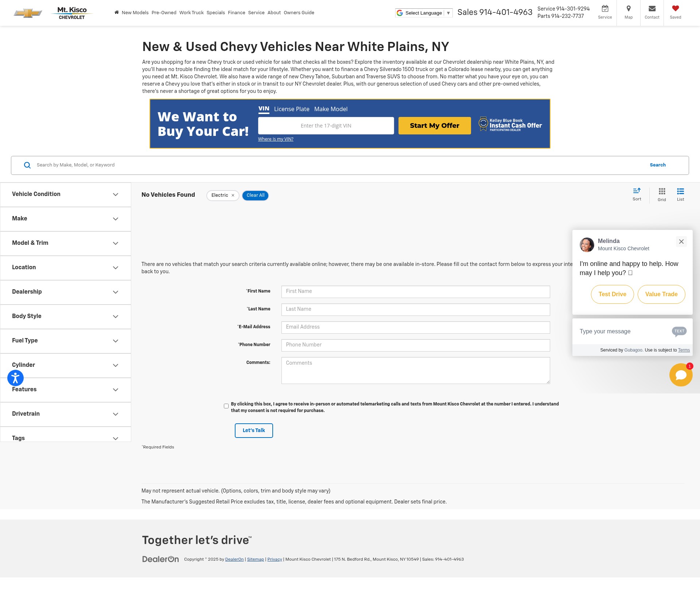This screenshot has width=700, height=592.
Task: Remove the Electric filter chip
Action: tap(233, 196)
